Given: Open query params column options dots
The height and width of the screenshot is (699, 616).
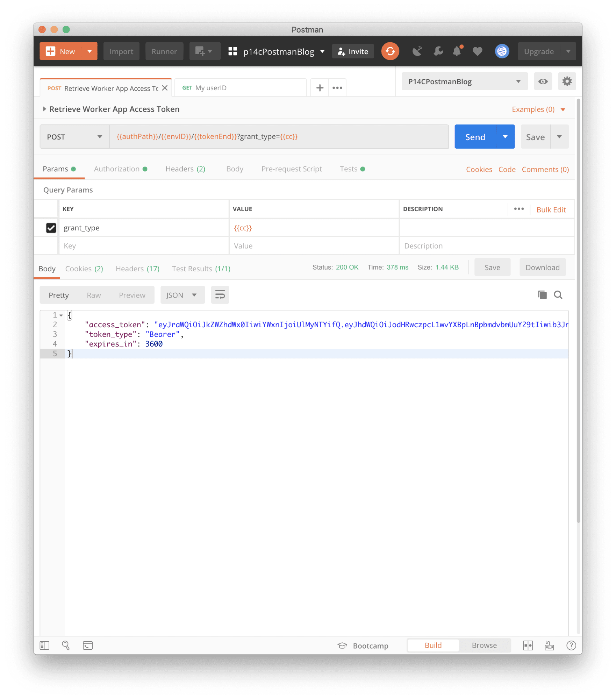Looking at the screenshot, I should click(519, 209).
